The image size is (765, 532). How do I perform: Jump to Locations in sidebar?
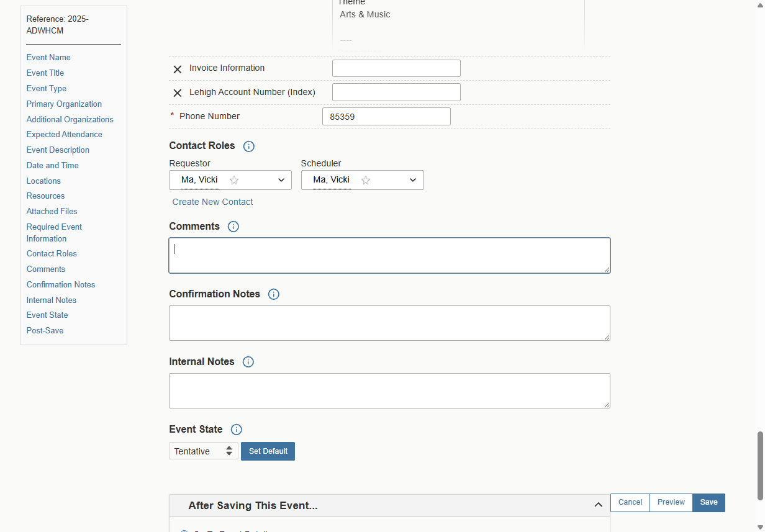pyautogui.click(x=43, y=181)
